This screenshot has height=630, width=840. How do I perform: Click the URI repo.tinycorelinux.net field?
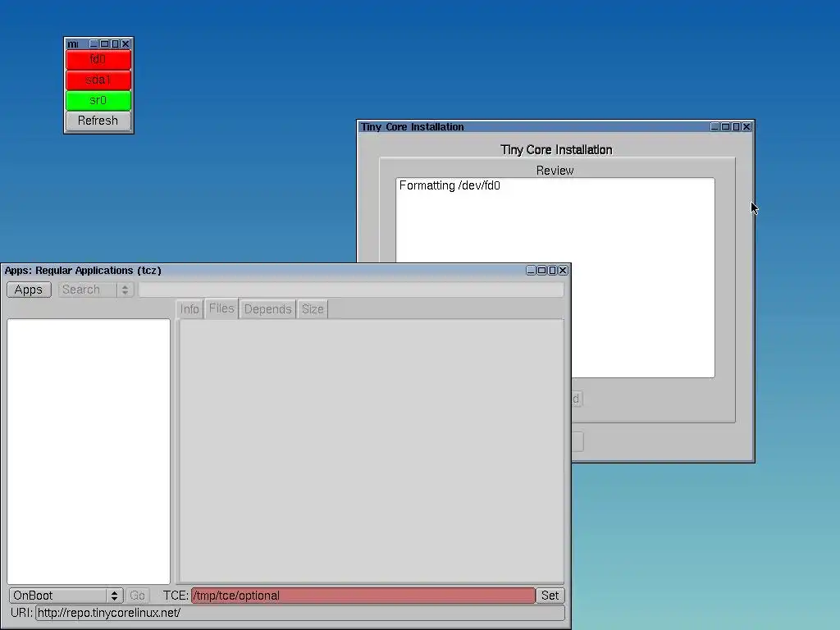tap(300, 613)
